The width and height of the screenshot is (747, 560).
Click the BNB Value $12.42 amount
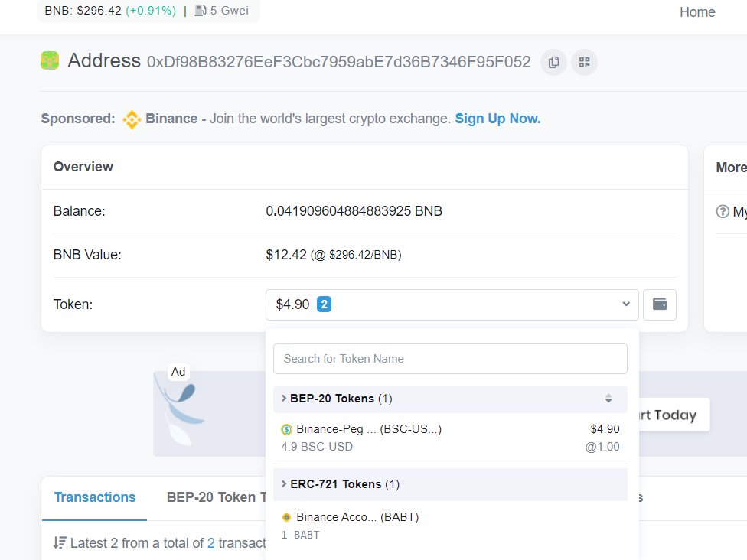pos(285,255)
